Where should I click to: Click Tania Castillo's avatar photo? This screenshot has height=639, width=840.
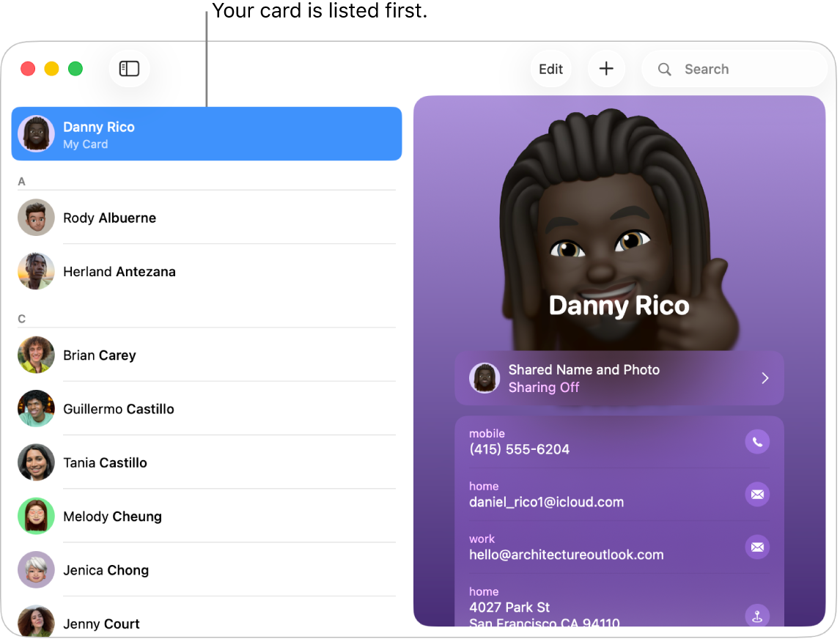click(x=36, y=462)
